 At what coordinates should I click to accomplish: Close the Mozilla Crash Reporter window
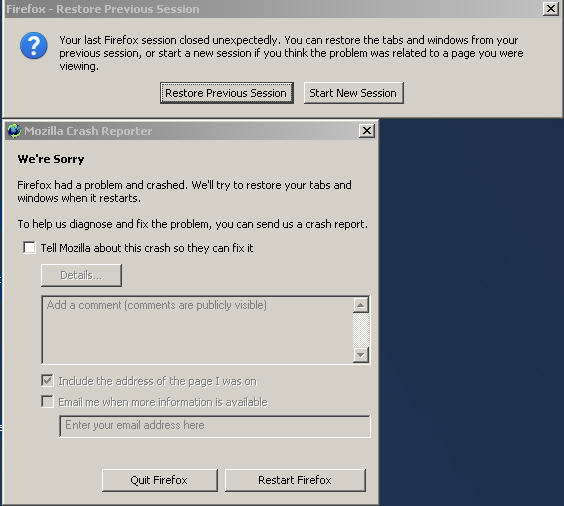[x=367, y=130]
